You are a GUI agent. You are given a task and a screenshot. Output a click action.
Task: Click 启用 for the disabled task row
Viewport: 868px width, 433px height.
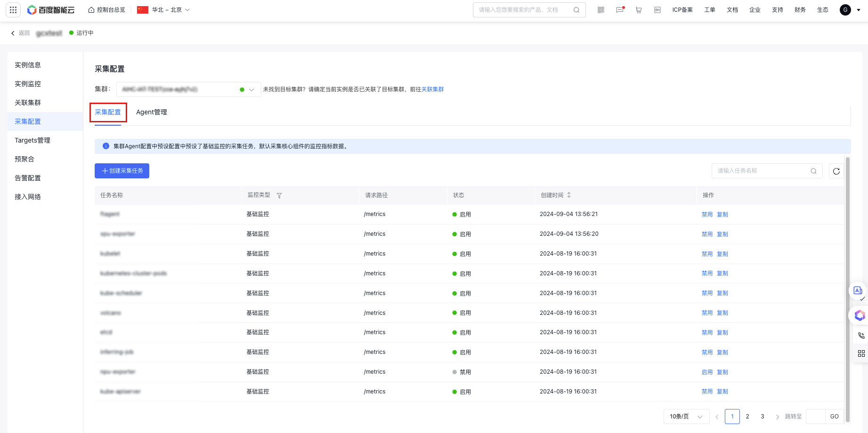click(x=707, y=372)
